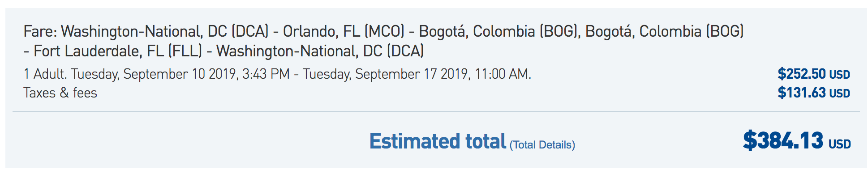Select departure date September 10 2019, 3:43 PM
Viewport: 868px width, 178px height.
click(x=206, y=74)
